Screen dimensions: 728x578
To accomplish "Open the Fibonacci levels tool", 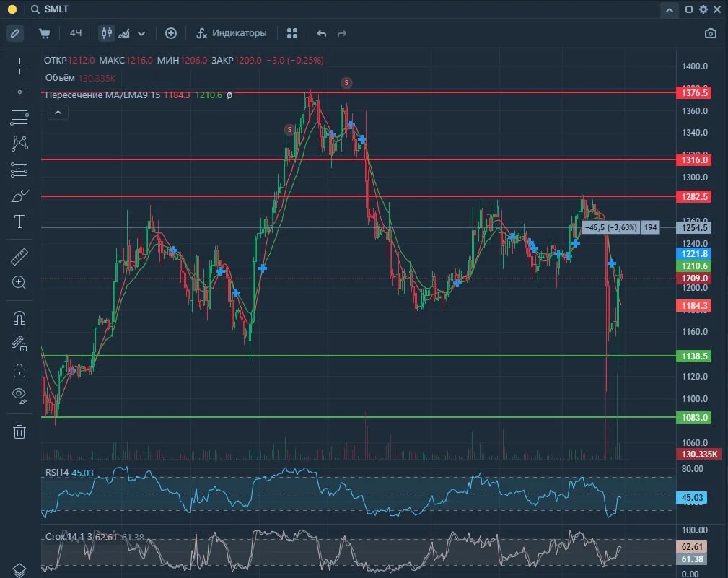I will (x=19, y=170).
